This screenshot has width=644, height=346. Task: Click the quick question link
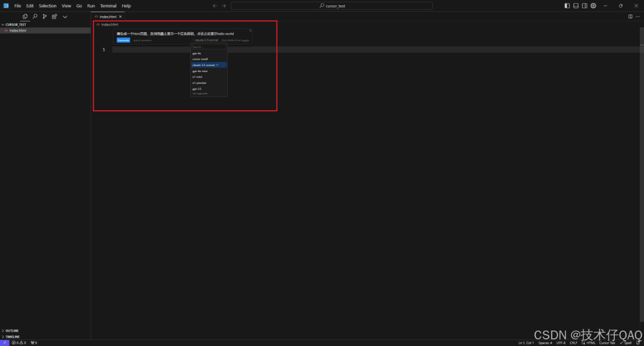(142, 40)
